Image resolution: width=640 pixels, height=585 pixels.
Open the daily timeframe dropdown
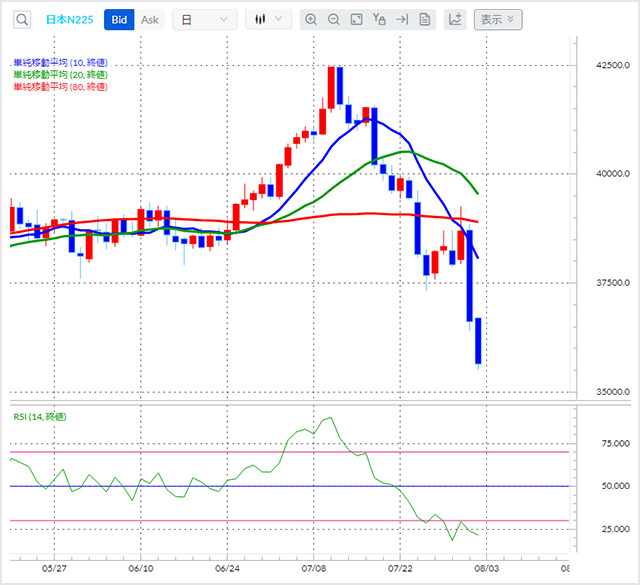204,20
